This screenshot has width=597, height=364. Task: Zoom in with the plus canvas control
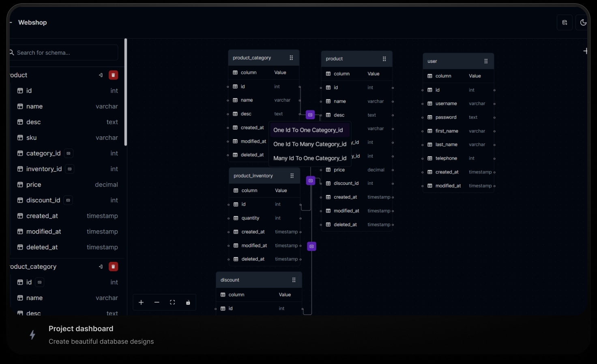141,302
